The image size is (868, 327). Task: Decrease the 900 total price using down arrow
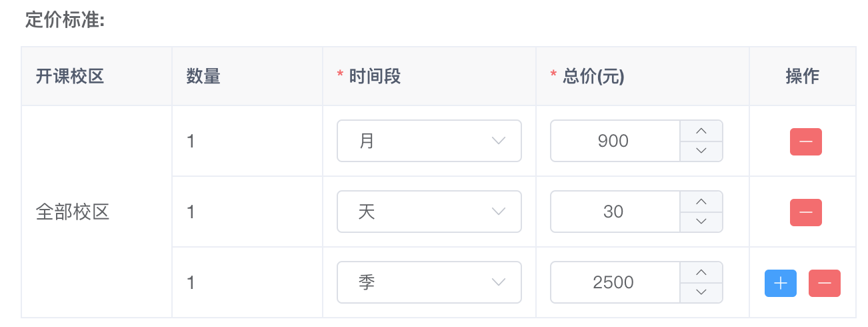click(x=701, y=151)
